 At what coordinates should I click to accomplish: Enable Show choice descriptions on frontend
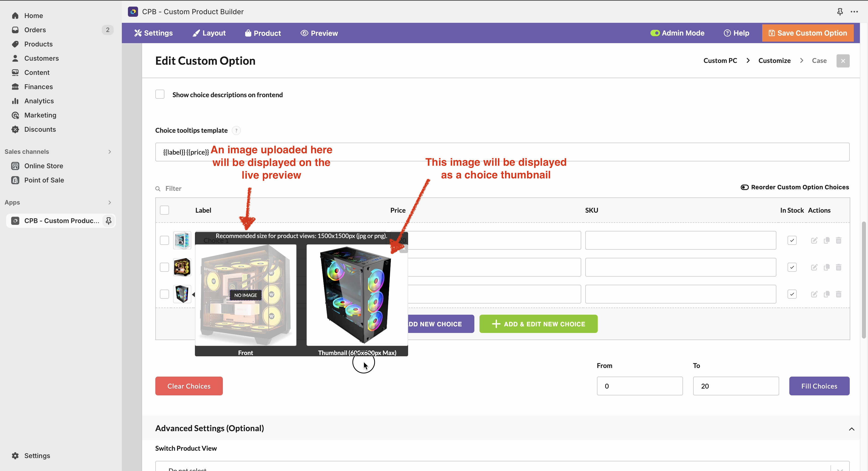(x=160, y=94)
